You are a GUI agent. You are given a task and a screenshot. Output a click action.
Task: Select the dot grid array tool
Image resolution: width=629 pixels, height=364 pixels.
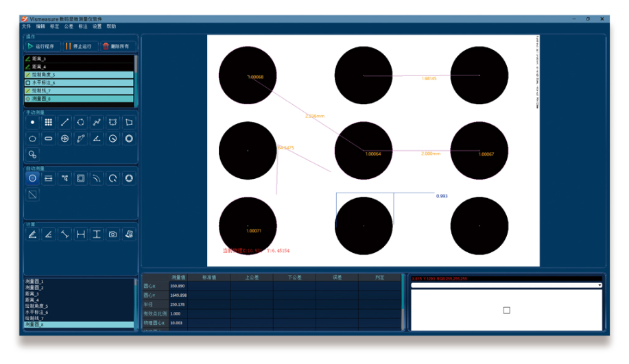point(49,122)
